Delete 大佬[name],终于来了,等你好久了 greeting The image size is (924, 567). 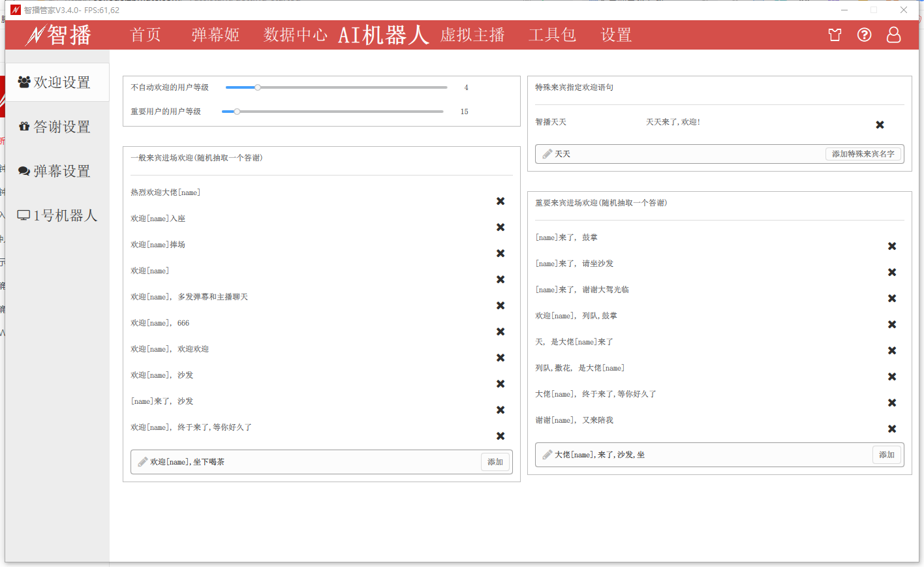(x=892, y=403)
